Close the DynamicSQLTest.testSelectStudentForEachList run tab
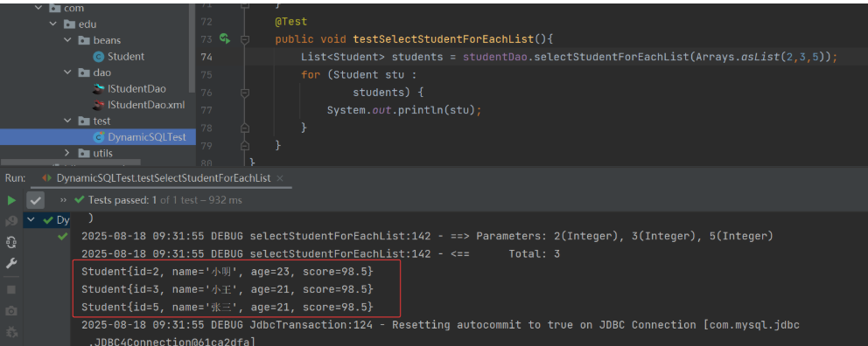The image size is (868, 346). [279, 178]
